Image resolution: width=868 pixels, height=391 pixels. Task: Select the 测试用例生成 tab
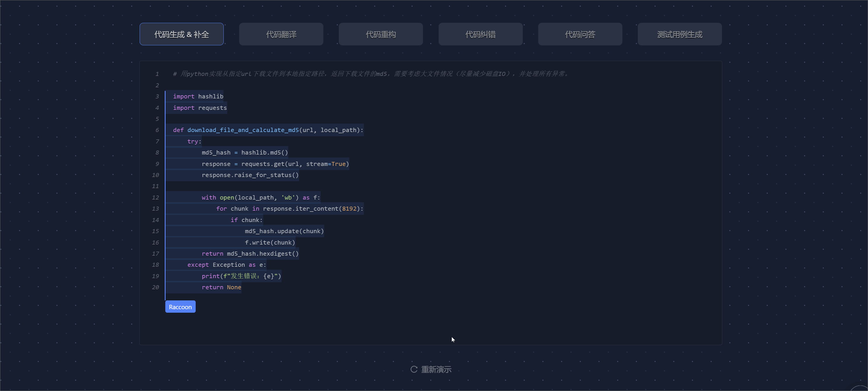pos(679,34)
